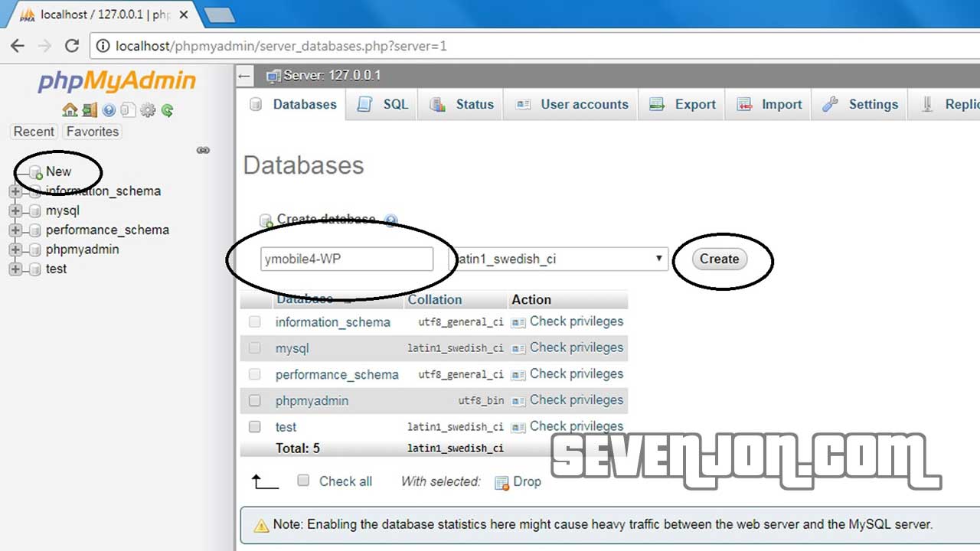Click the Server 127.0.0.1 icon in breadcrumb

[273, 76]
